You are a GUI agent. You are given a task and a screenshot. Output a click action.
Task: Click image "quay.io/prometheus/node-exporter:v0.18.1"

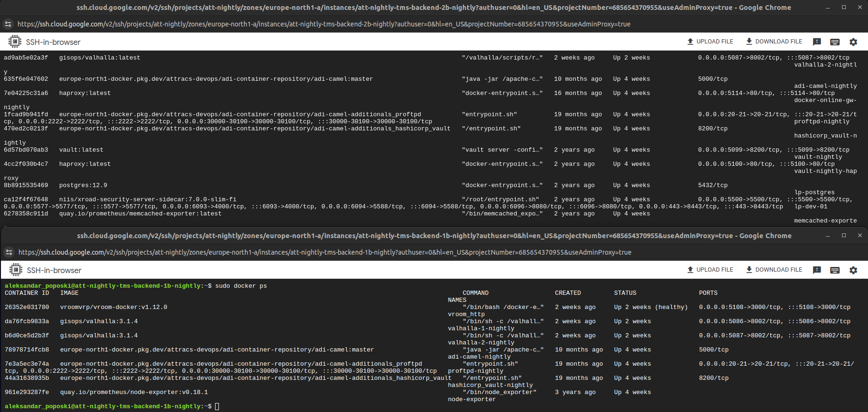click(134, 392)
